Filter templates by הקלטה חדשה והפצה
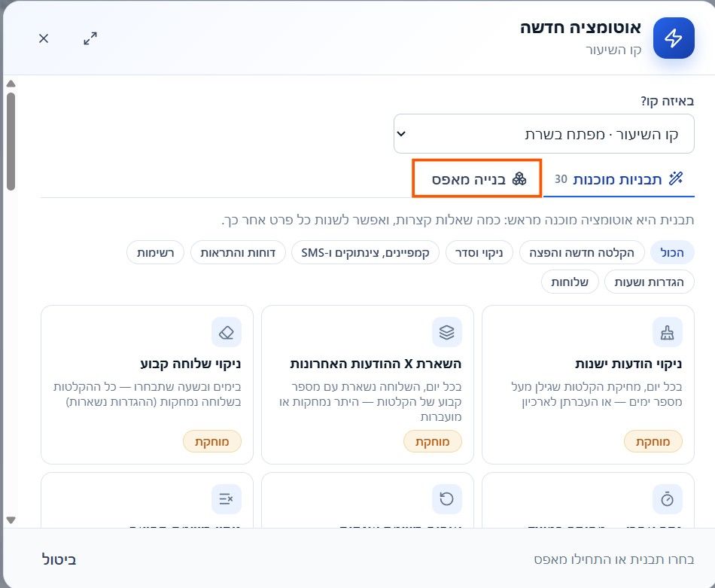715x588 pixels. point(582,252)
